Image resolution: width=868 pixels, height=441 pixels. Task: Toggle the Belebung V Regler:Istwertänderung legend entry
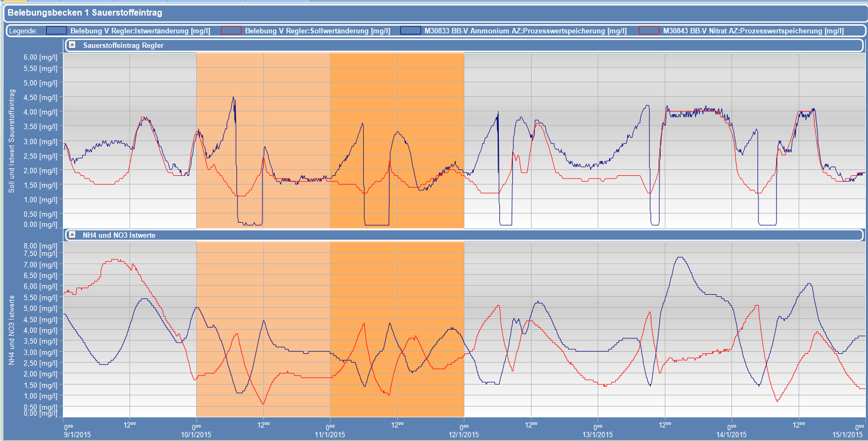[140, 31]
